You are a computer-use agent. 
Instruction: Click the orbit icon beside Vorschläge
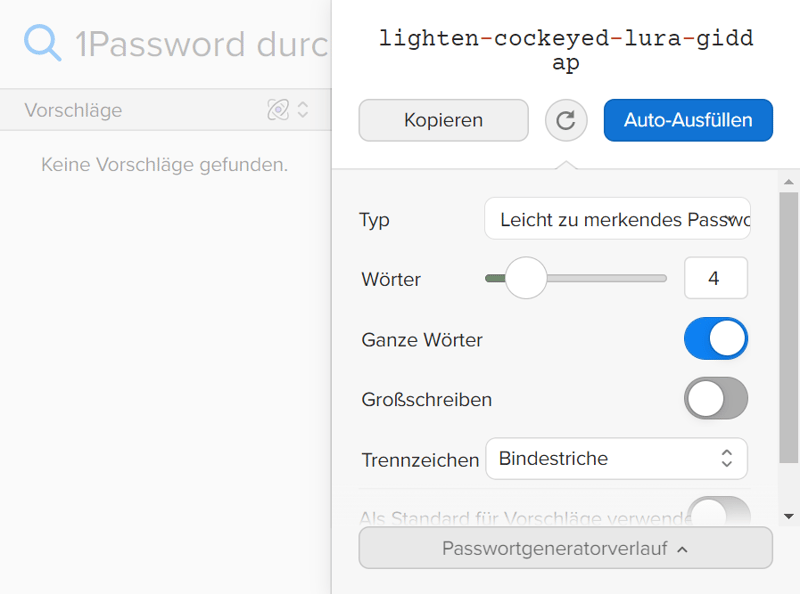coord(278,110)
